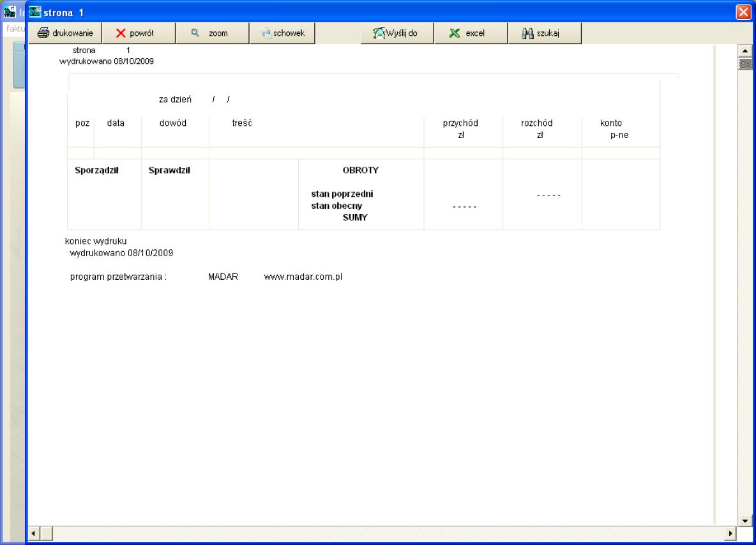
Task: Click the 'OBROTY' label
Action: pos(361,170)
